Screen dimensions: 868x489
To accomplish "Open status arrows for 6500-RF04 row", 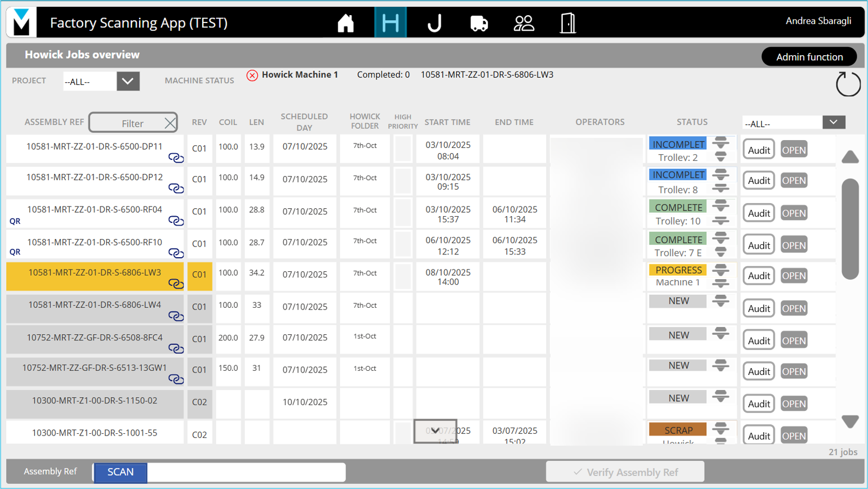I will [x=721, y=213].
